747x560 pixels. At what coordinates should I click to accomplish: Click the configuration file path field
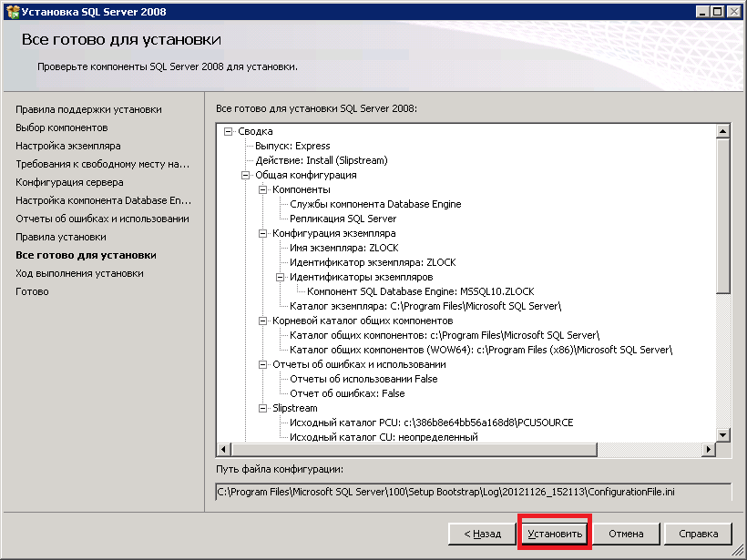[472, 492]
